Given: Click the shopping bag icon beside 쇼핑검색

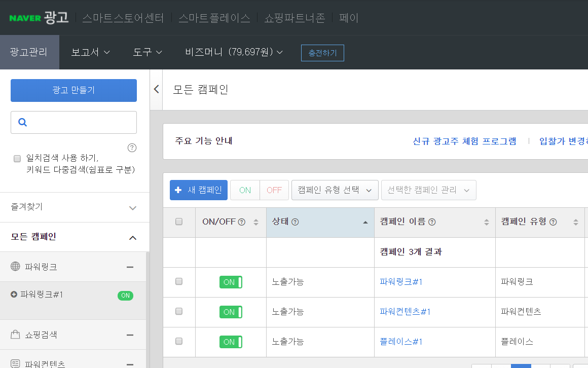Looking at the screenshot, I should 15,334.
